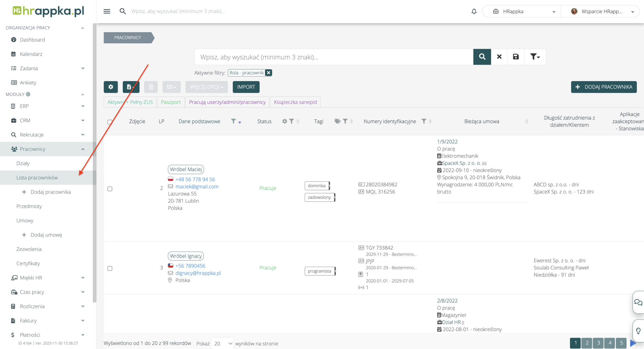644x349 pixels.
Task: Click the save filter floppy disk icon
Action: tap(516, 57)
